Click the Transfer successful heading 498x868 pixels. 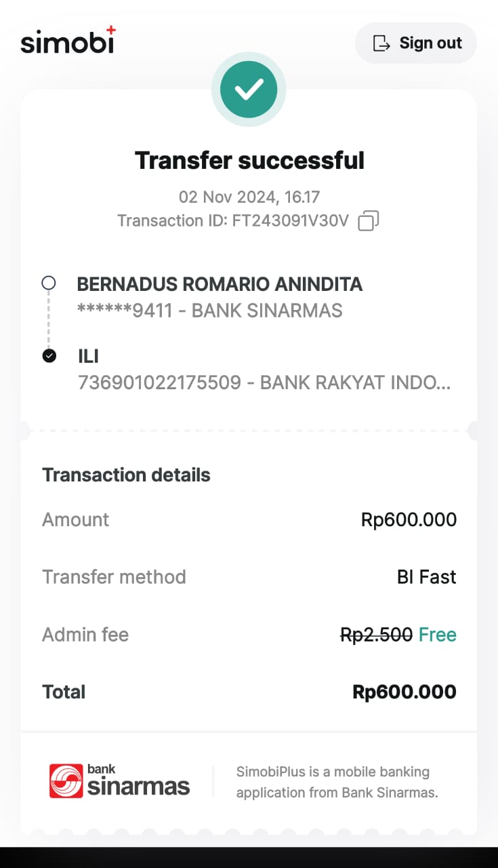(x=249, y=161)
